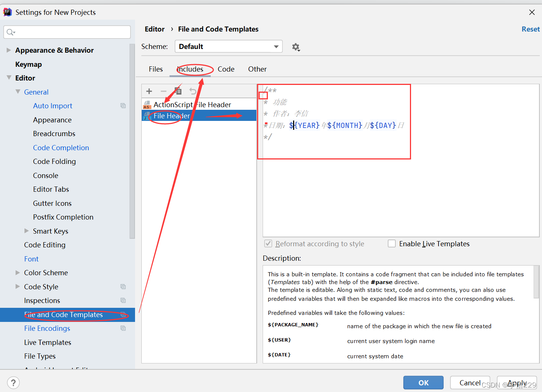Toggle Reformat according to style checkbox

tap(268, 244)
